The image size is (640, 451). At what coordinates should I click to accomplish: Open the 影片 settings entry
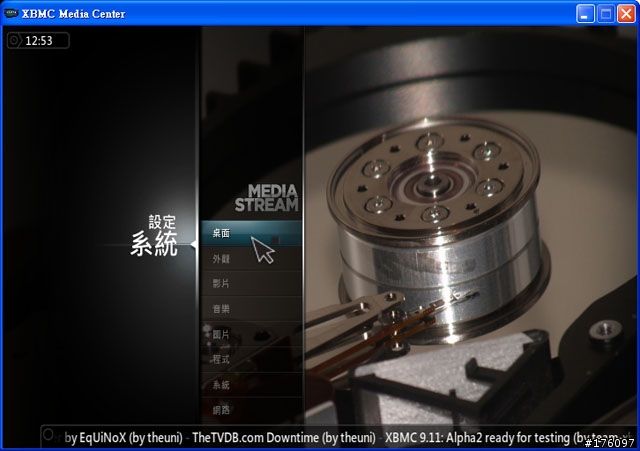(251, 283)
